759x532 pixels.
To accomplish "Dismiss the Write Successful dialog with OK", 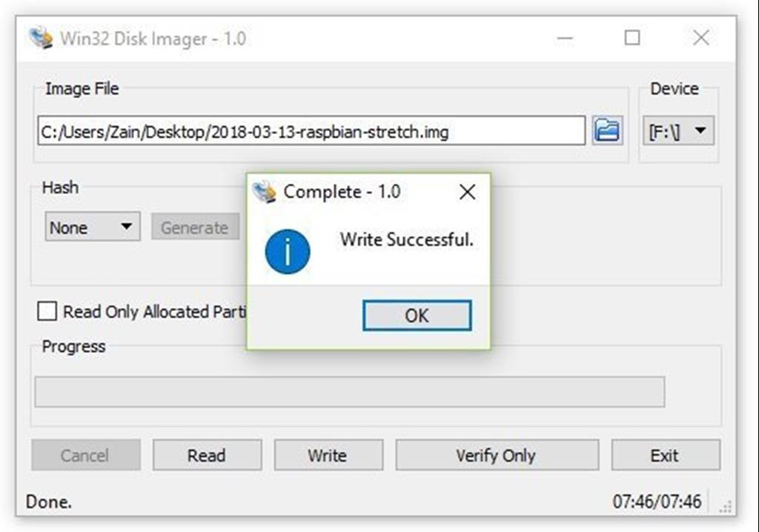I will click(x=417, y=315).
